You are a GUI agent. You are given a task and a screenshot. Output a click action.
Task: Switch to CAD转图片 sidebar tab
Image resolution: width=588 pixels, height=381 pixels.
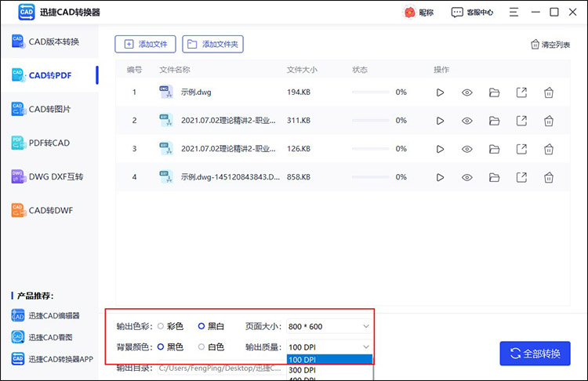(49, 109)
